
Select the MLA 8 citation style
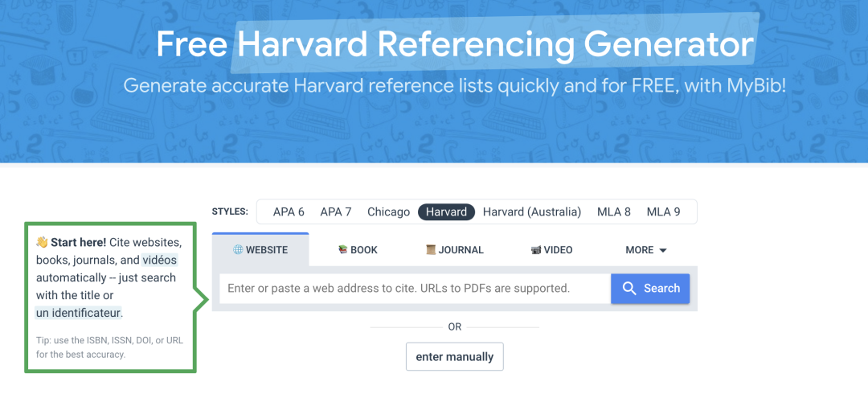[614, 212]
